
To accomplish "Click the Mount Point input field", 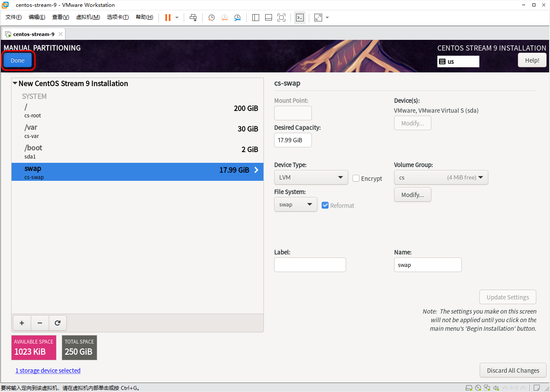I will pos(293,113).
